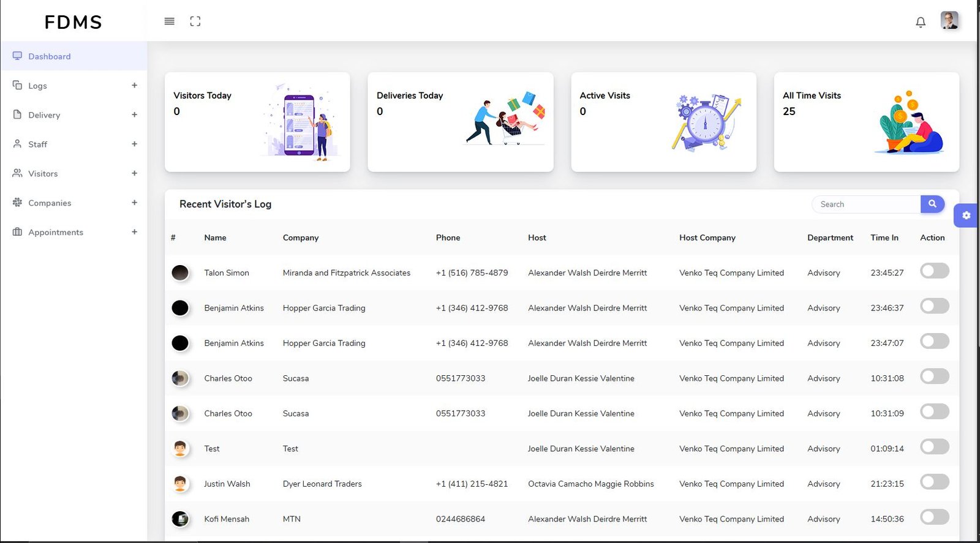
Task: Toggle fullscreen mode icon
Action: pos(195,21)
